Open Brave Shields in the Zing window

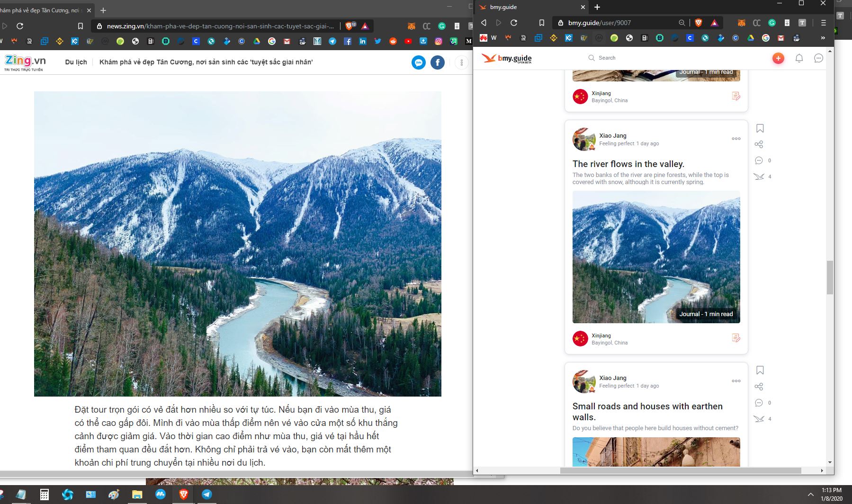point(350,26)
